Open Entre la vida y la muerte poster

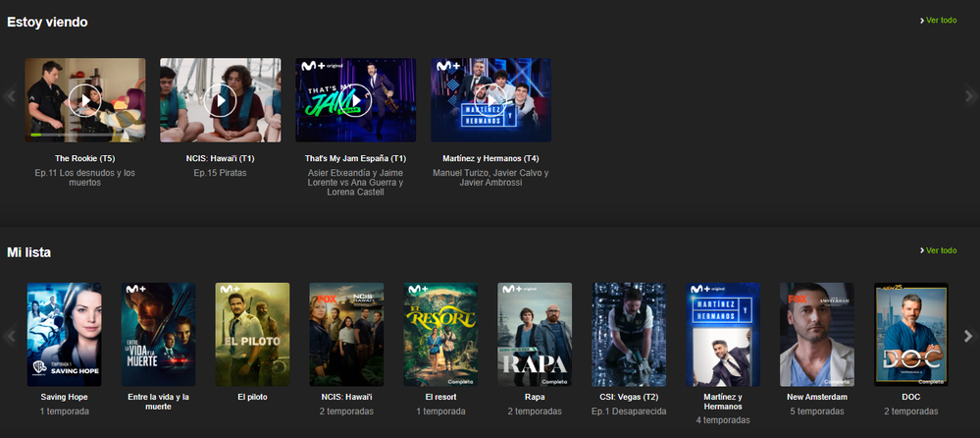click(158, 334)
